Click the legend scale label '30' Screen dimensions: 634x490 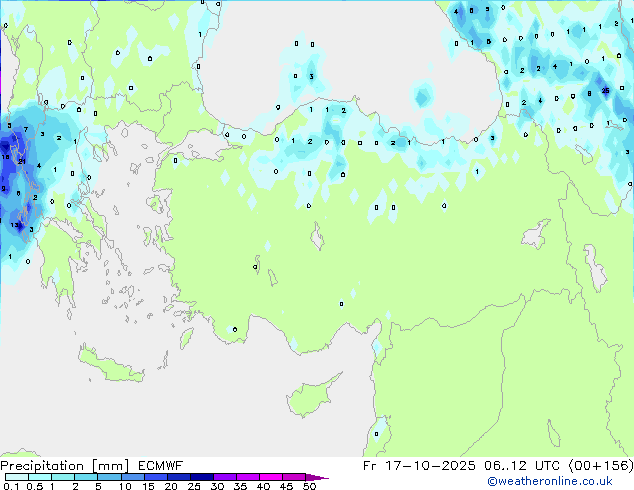217,486
